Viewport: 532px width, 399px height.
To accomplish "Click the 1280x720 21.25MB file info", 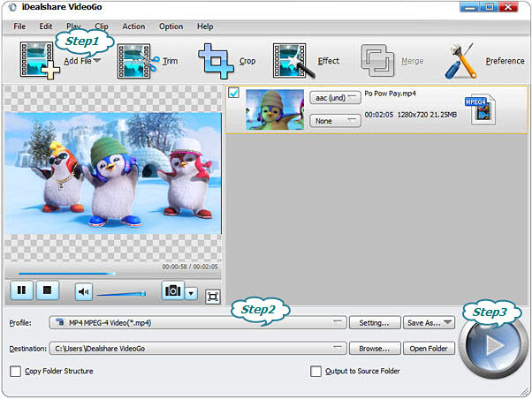I will click(427, 115).
